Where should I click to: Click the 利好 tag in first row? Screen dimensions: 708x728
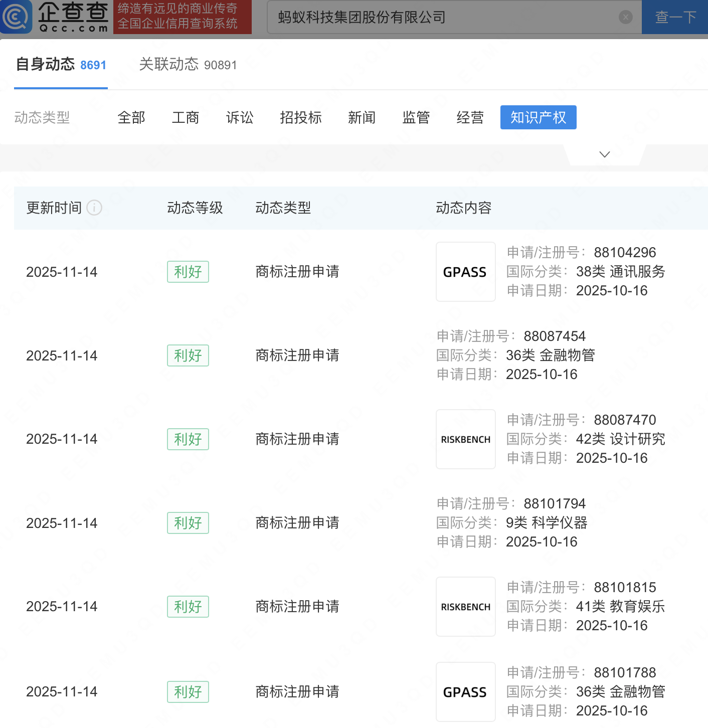[x=188, y=272]
